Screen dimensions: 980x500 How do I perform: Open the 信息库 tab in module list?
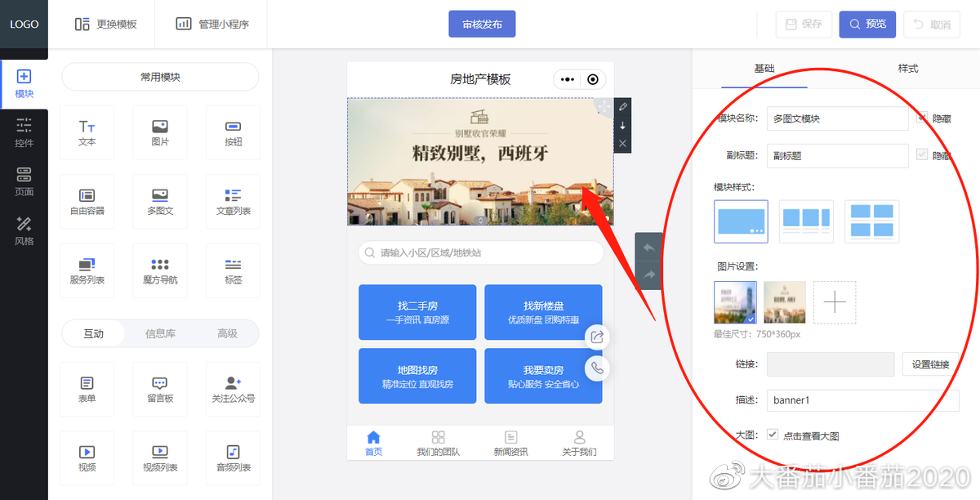[x=159, y=333]
